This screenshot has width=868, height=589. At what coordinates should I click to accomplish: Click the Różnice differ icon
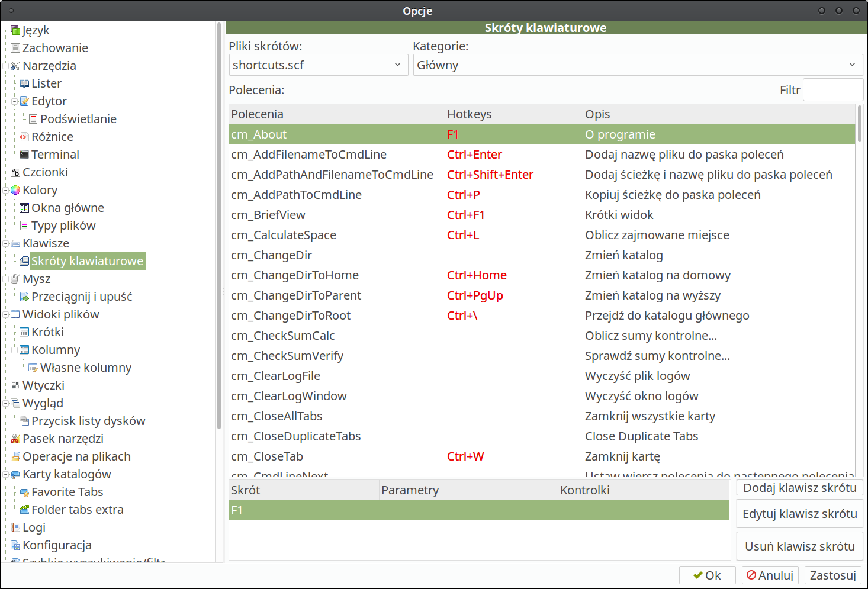(x=24, y=137)
